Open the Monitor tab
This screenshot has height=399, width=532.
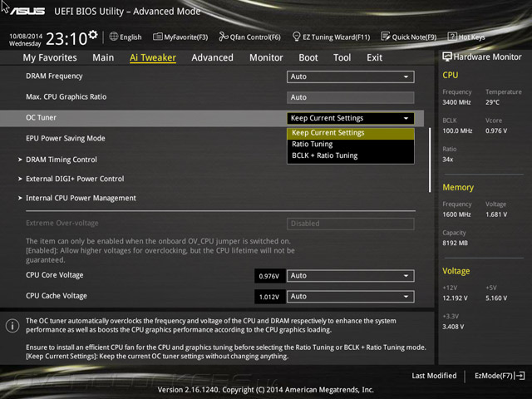(266, 57)
